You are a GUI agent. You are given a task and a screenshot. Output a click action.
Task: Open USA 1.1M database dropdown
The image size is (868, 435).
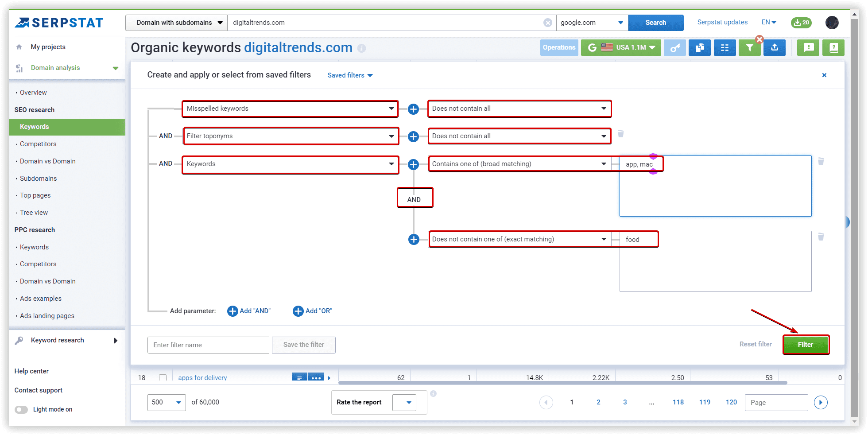(621, 47)
